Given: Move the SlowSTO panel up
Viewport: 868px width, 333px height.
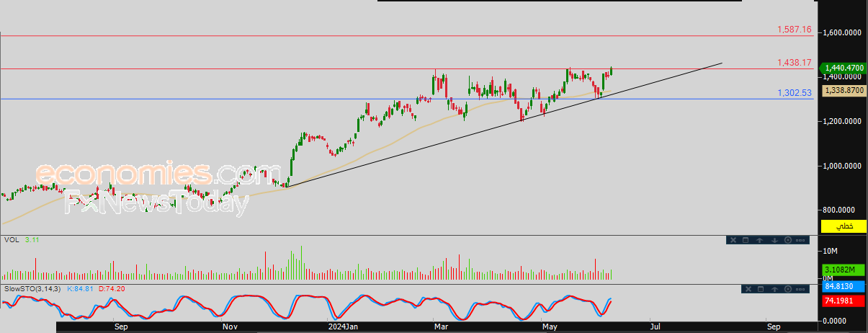Looking at the screenshot, I should pyautogui.click(x=774, y=289).
